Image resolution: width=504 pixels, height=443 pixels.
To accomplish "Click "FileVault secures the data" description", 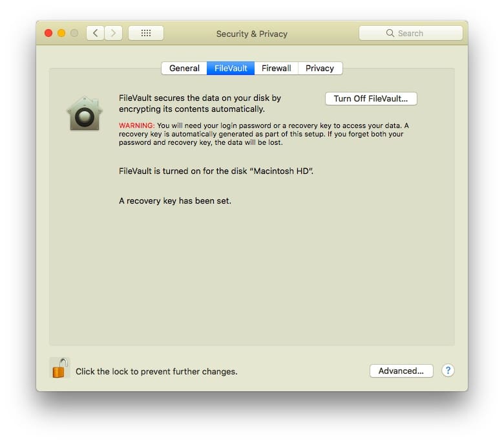I will pos(200,103).
